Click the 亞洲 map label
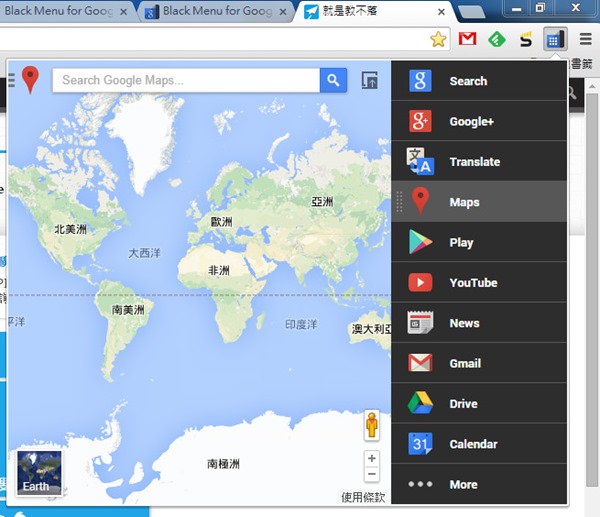600x517 pixels. coord(322,202)
